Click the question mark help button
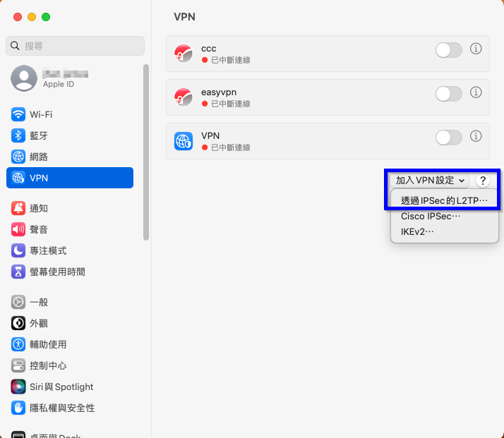 pos(482,181)
